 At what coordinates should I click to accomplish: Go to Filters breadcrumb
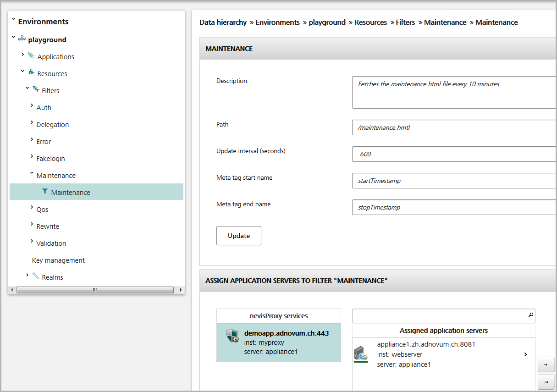point(406,22)
